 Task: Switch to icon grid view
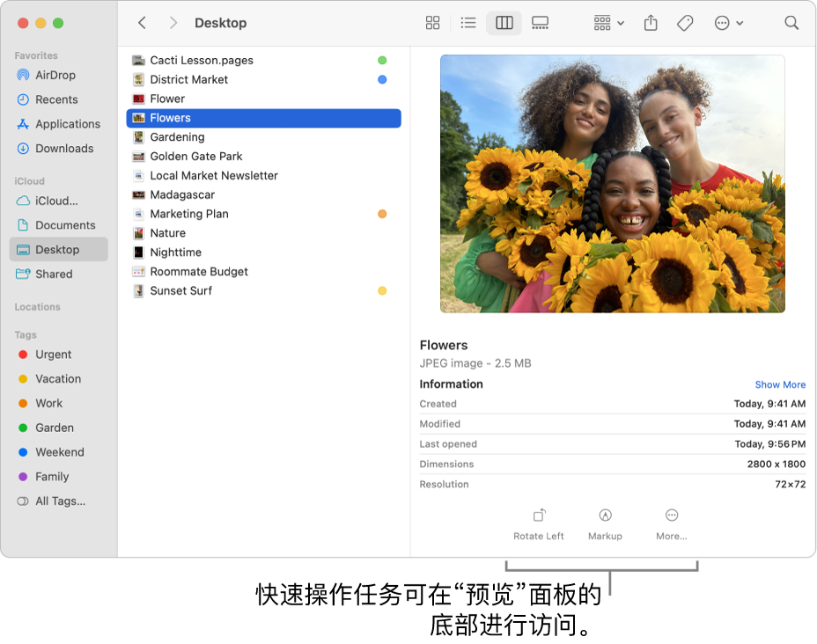click(432, 23)
